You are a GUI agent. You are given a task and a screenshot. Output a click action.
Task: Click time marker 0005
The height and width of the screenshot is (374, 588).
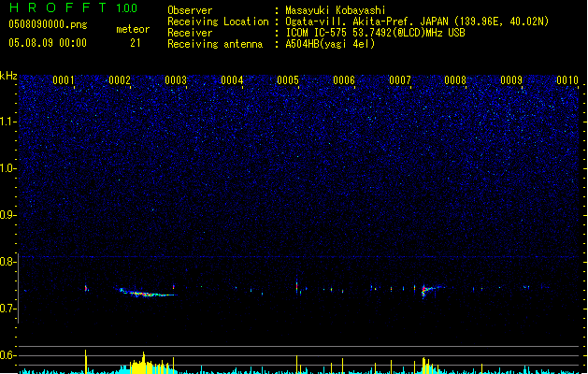(x=288, y=80)
